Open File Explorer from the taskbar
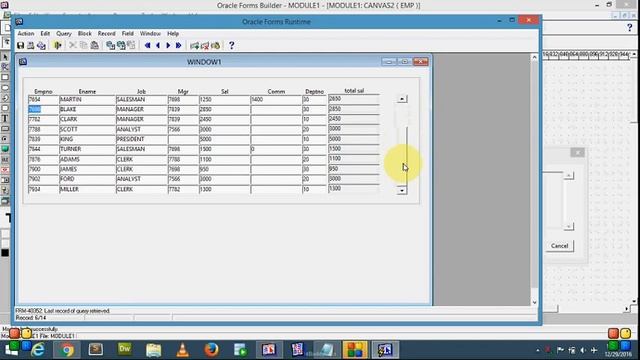The width and height of the screenshot is (640, 360). [x=153, y=350]
